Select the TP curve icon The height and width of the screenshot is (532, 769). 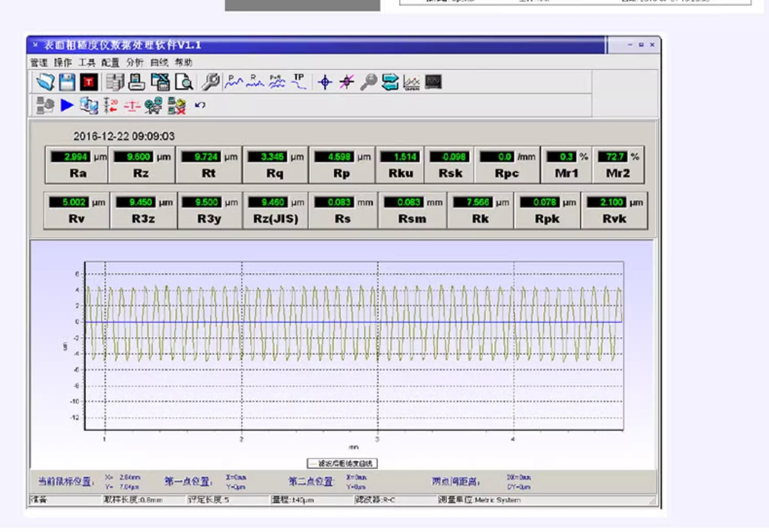[x=299, y=82]
